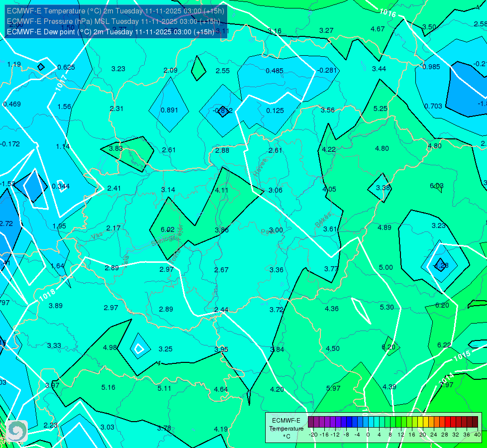Click the 1017 isobar label
The width and height of the screenshot is (487, 448).
point(61,83)
